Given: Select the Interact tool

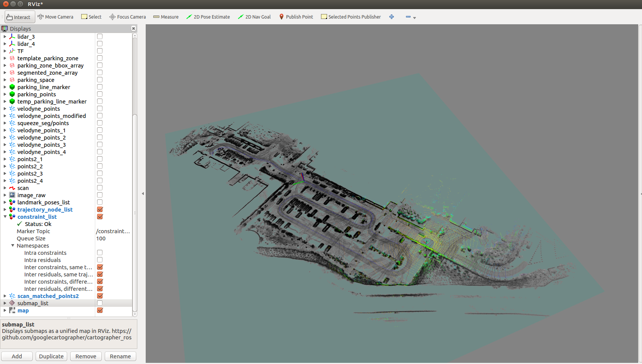Looking at the screenshot, I should pyautogui.click(x=19, y=17).
